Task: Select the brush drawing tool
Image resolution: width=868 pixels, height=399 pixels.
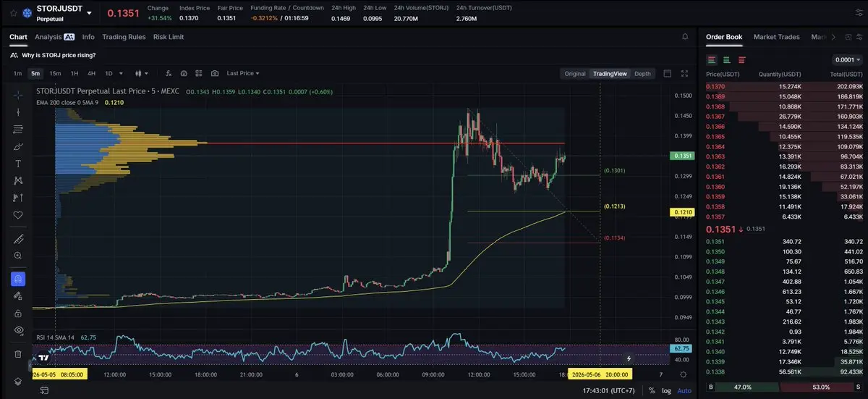Action: pos(18,146)
